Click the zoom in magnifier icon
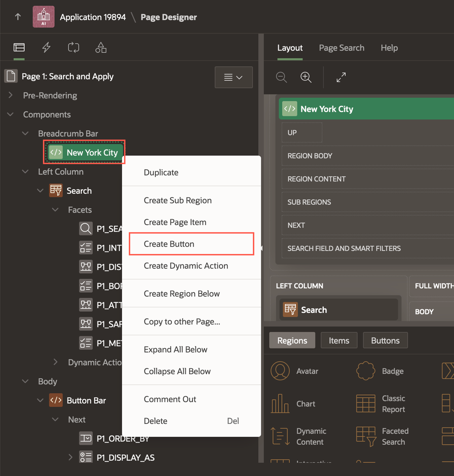The height and width of the screenshot is (476, 454). (306, 77)
